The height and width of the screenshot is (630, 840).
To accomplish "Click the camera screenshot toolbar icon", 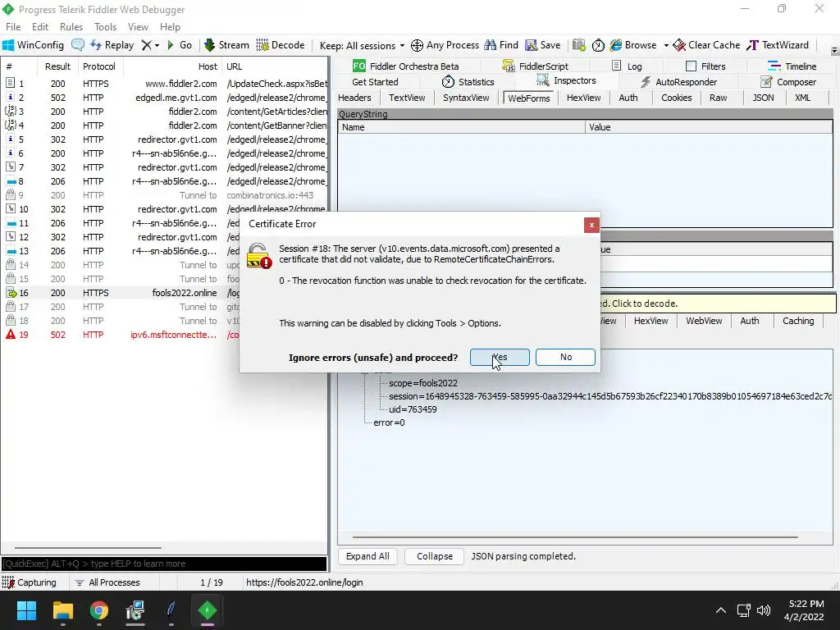I will tap(578, 45).
